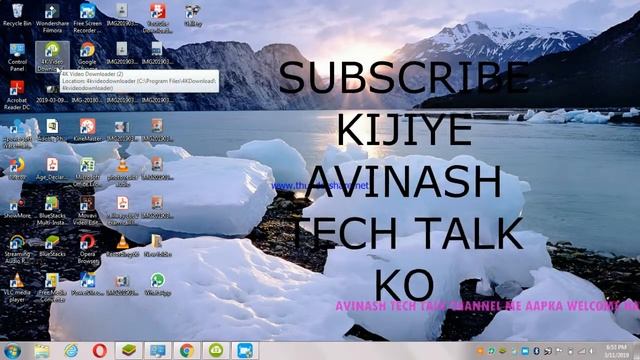Image resolution: width=640 pixels, height=360 pixels.
Task: Open the KineMaster desktop shortcut
Action: point(87,130)
